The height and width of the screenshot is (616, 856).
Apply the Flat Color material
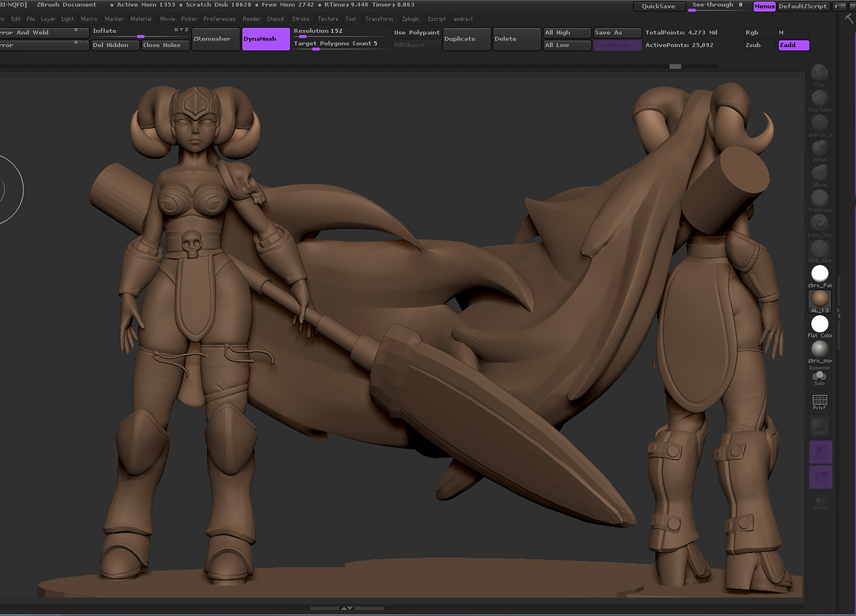(820, 326)
